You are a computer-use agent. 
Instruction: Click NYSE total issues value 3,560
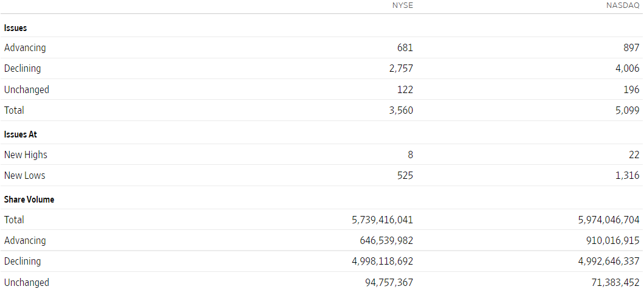[400, 110]
